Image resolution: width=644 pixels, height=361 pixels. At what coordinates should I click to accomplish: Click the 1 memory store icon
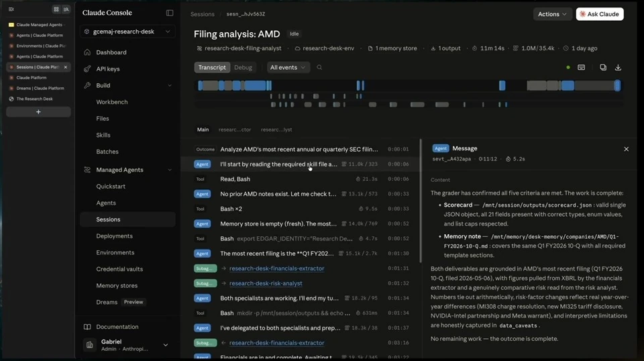(370, 48)
